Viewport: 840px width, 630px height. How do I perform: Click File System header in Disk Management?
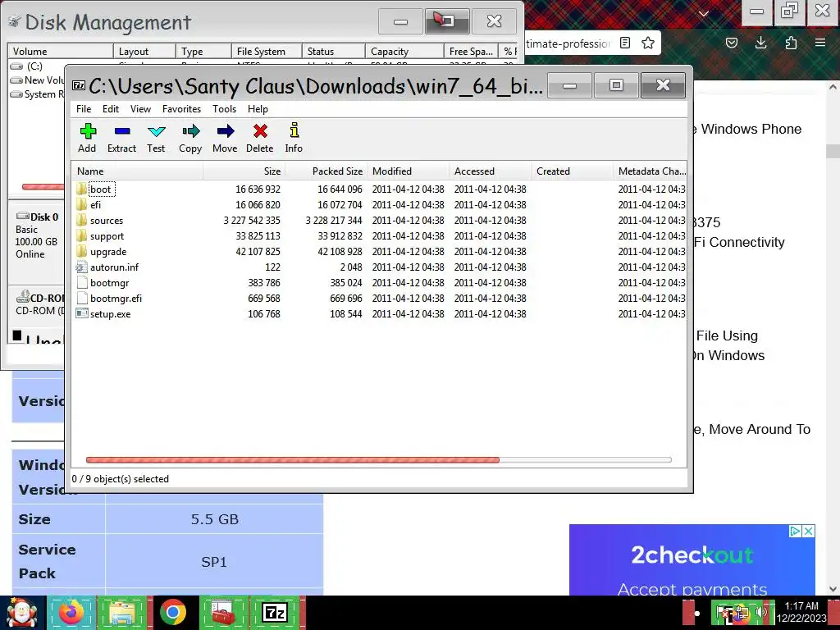coord(267,52)
